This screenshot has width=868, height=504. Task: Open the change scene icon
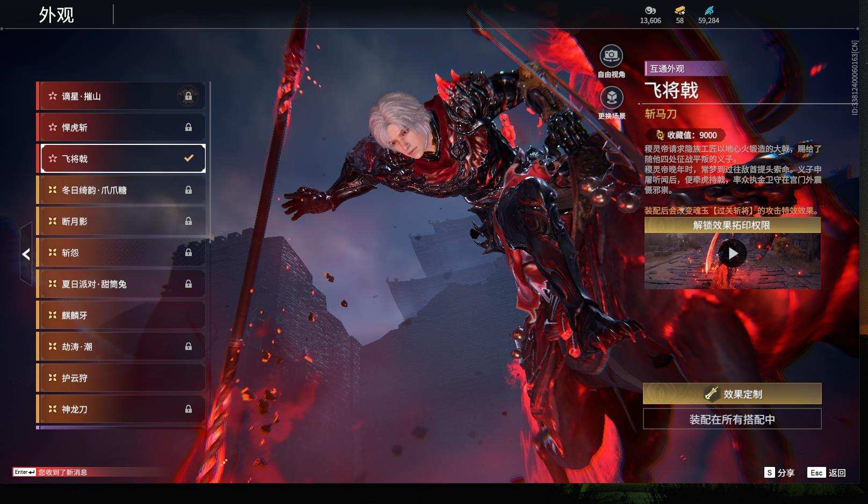611,98
